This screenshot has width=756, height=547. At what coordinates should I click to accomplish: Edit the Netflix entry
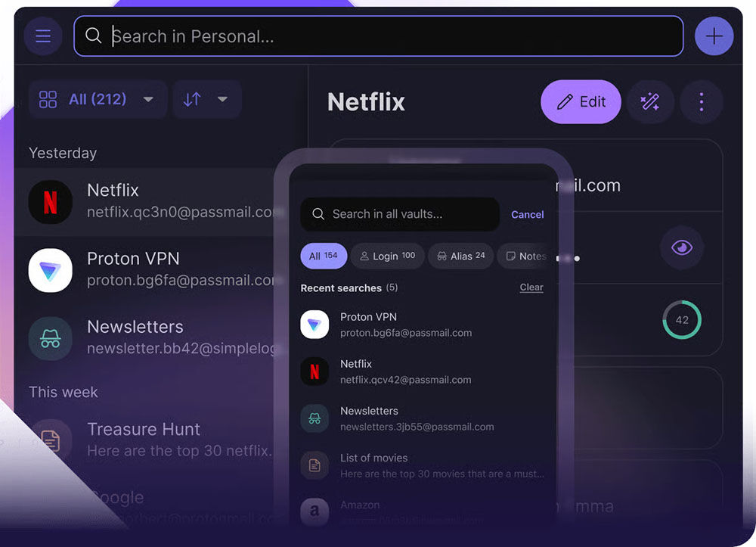pos(581,102)
